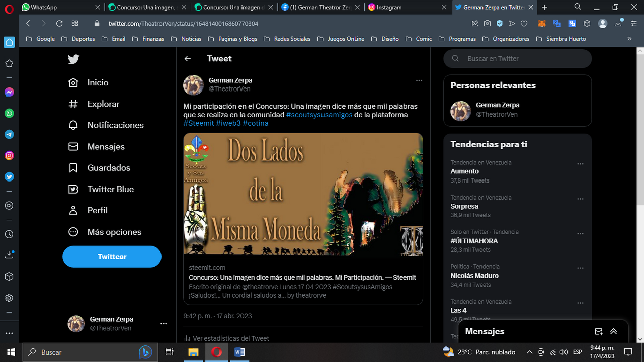Open taskbar volume control
This screenshot has width=644, height=362.
(563, 352)
